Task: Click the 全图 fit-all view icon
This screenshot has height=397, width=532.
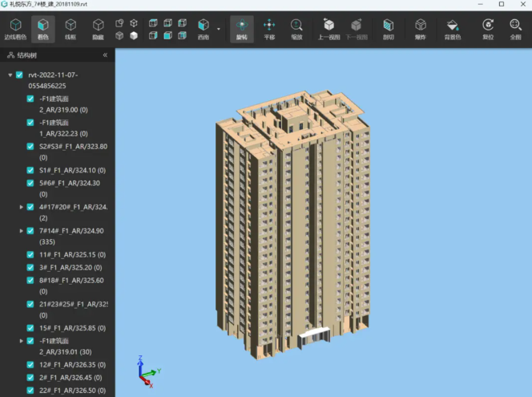Action: coord(515,29)
